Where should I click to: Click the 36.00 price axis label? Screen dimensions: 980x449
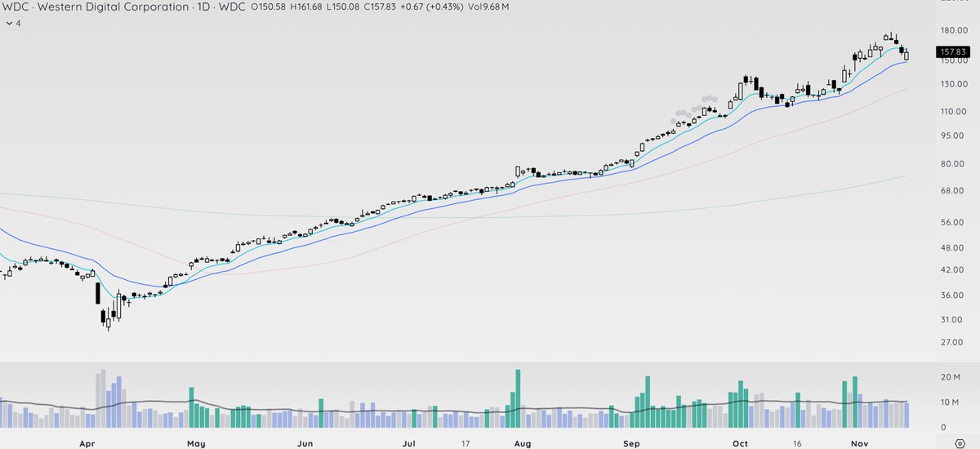click(x=954, y=296)
